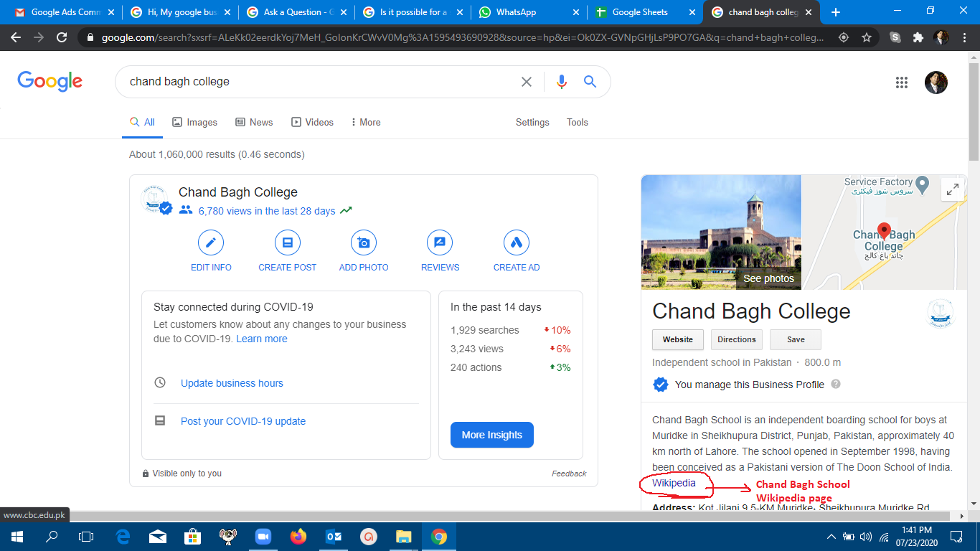Screen dimensions: 980x551
Task: Click the location target icon in address bar
Action: 844,37
